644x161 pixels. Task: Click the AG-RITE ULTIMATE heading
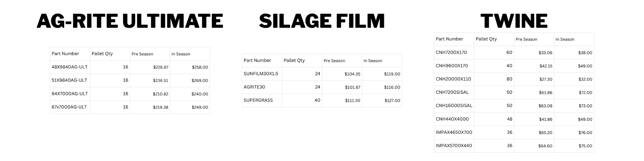point(130,21)
